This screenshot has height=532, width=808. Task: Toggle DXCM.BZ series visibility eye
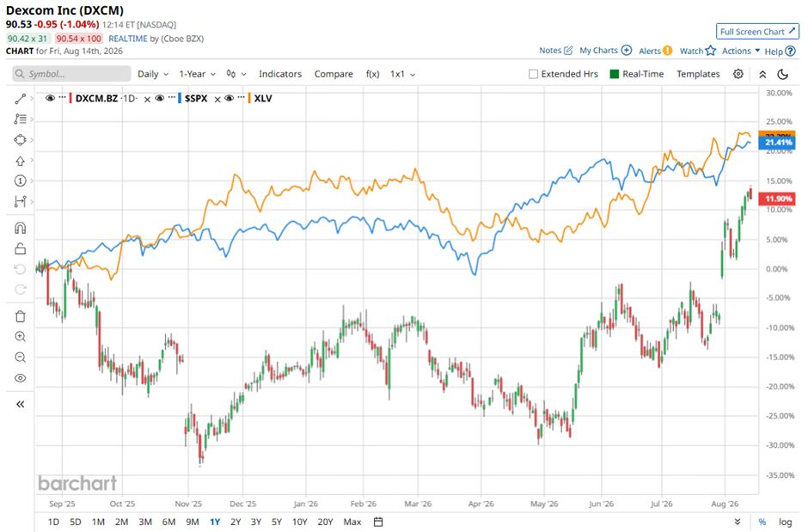tap(50, 98)
